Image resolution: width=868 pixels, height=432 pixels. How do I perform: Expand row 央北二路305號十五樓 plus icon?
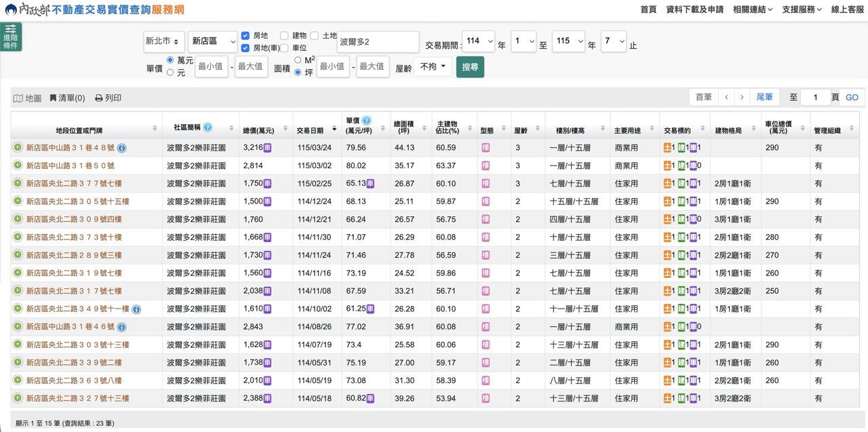pos(18,201)
